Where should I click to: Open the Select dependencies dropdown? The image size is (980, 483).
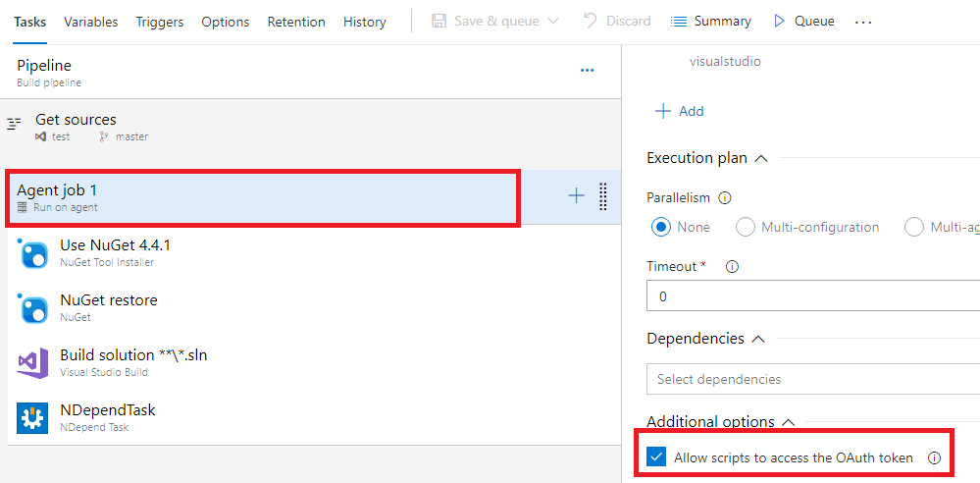pos(812,379)
